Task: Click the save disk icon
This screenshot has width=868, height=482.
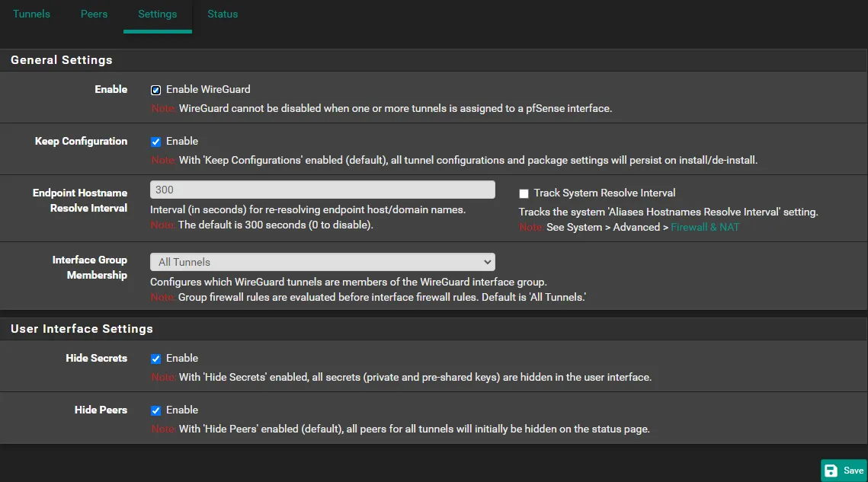Action: pos(833,471)
